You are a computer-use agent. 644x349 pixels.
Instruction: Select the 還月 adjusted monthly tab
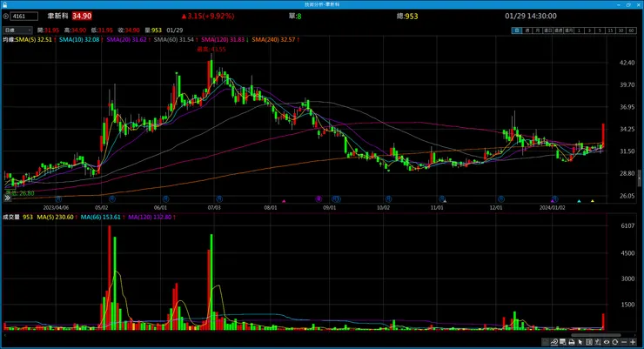[569, 30]
